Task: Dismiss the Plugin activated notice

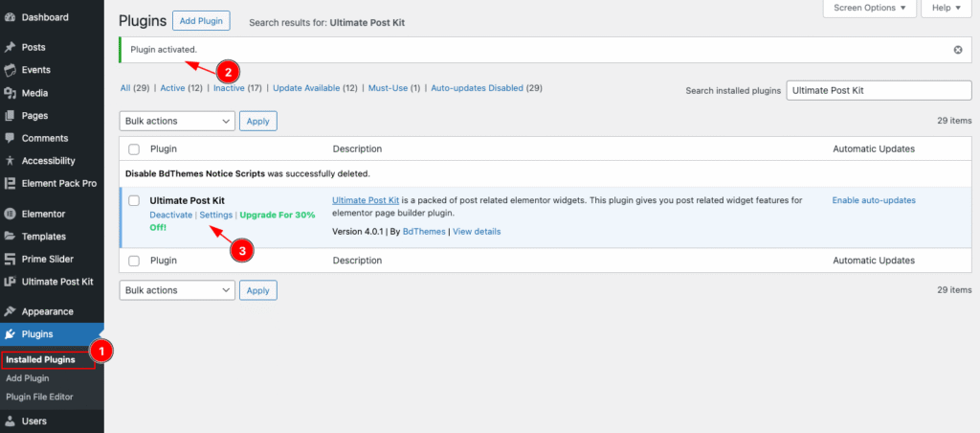Action: (958, 50)
